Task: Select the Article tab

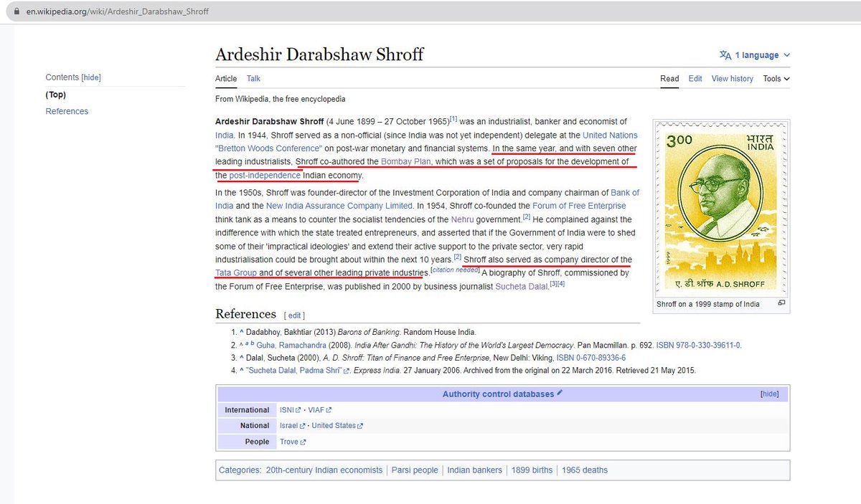Action: coord(226,79)
